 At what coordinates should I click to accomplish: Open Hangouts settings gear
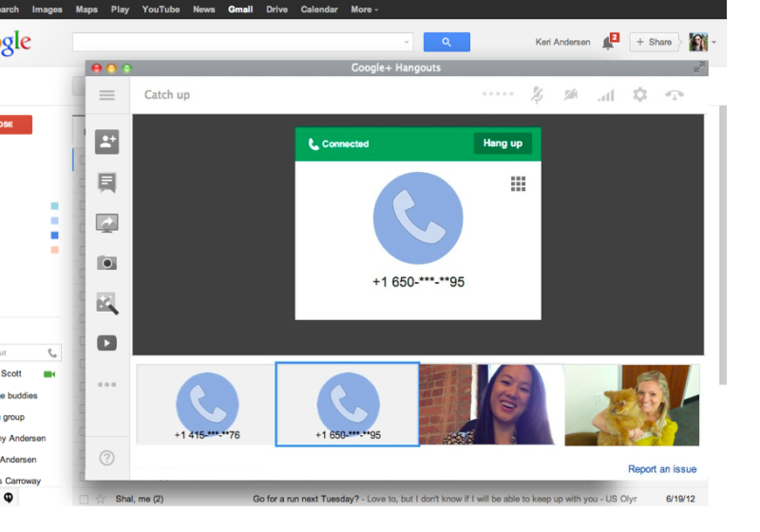(639, 94)
